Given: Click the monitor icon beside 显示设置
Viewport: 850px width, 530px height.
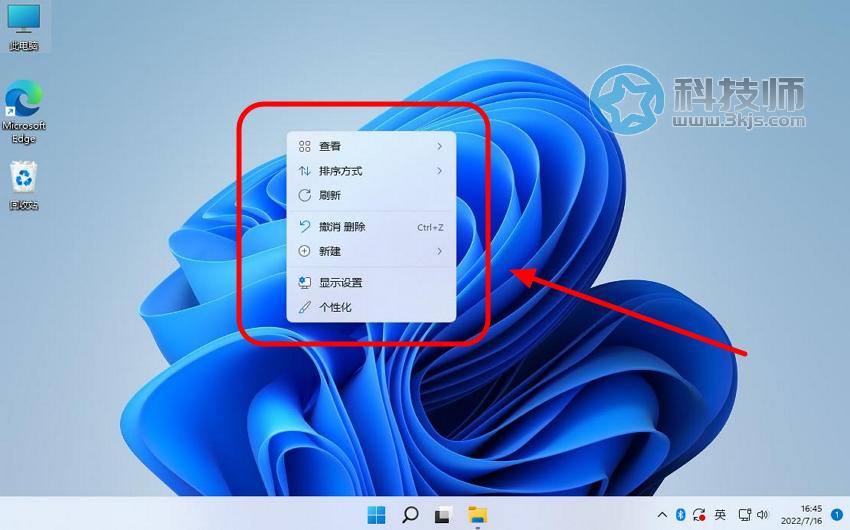Looking at the screenshot, I should [305, 283].
